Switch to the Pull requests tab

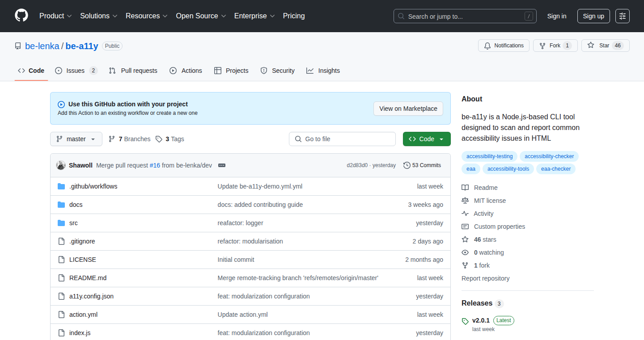pyautogui.click(x=133, y=71)
